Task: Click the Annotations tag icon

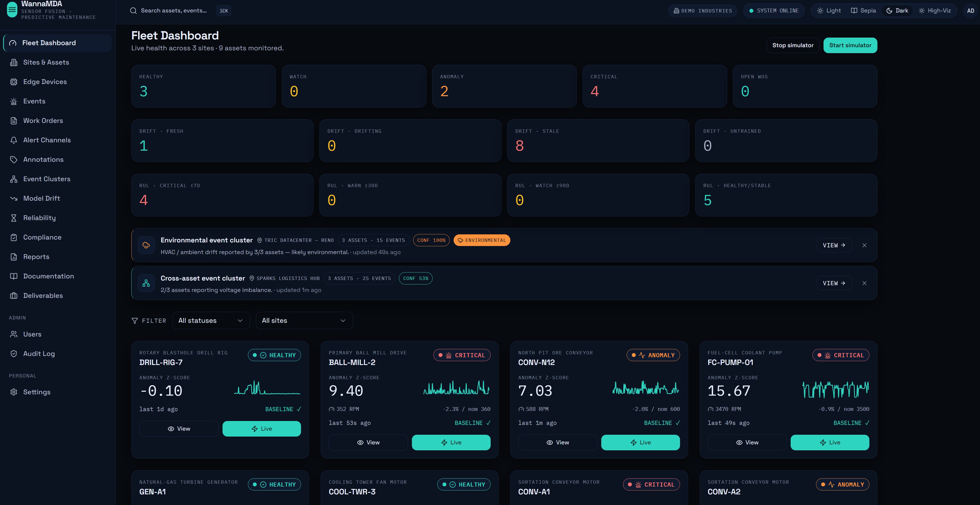Action: point(14,160)
